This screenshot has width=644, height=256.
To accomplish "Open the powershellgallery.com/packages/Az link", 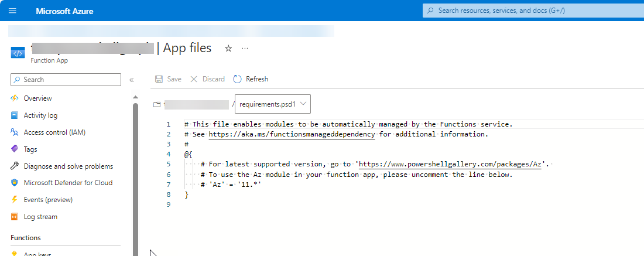I will point(450,165).
